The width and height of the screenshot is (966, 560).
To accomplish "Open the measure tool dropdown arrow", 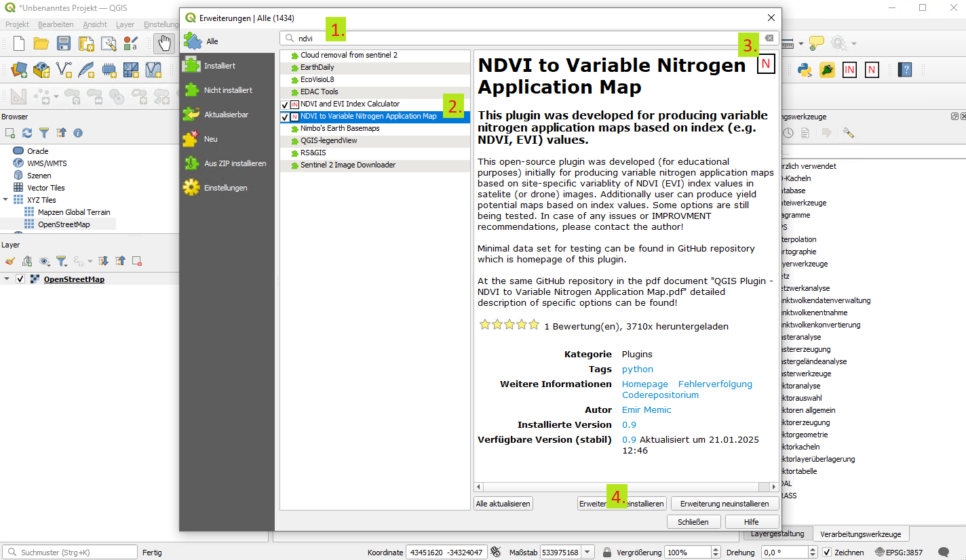I will point(801,43).
